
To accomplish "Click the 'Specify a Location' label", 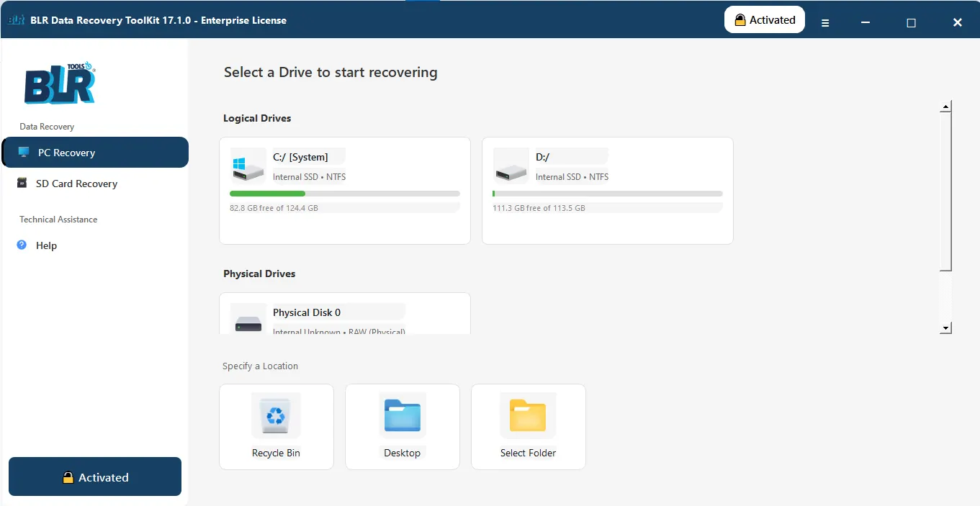I will [x=260, y=366].
